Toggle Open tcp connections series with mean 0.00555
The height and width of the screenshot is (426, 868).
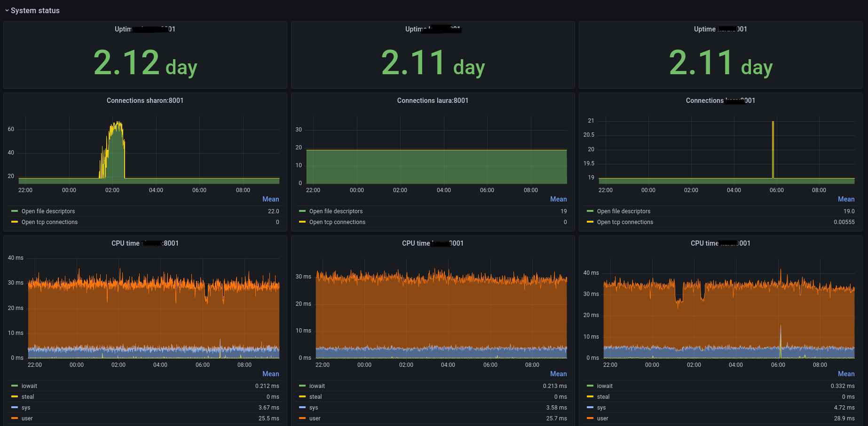[x=625, y=222]
